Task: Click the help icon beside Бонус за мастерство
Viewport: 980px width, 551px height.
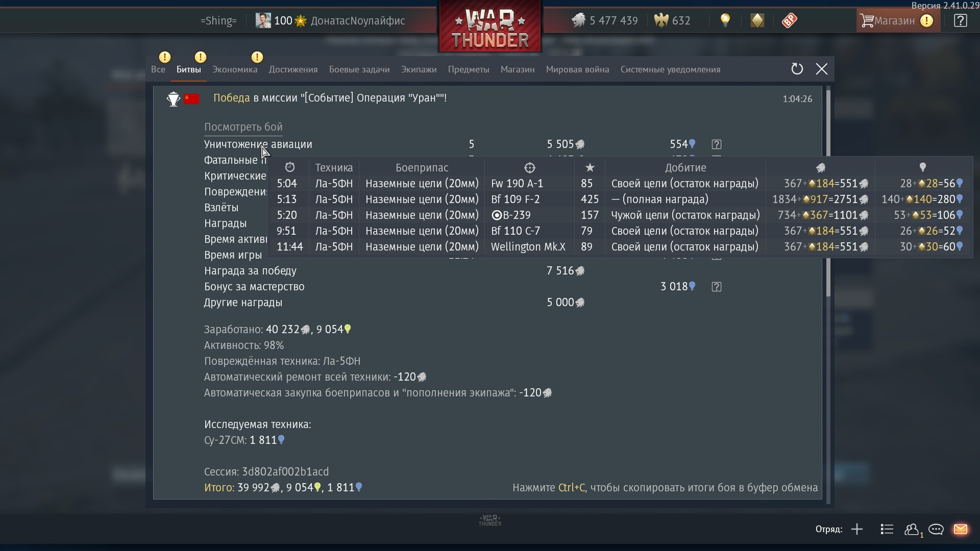Action: coord(716,287)
